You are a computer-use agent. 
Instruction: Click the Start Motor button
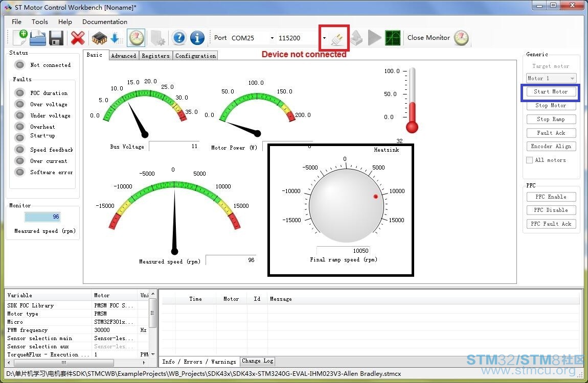point(551,92)
